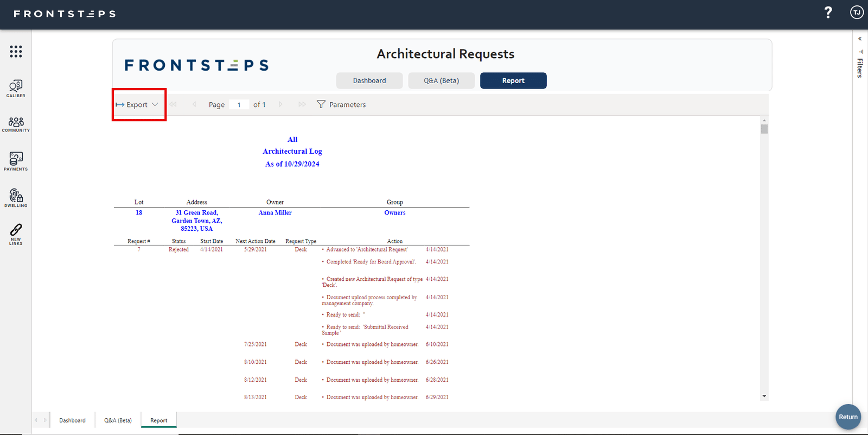Click the Q&A (Beta) header button
The width and height of the screenshot is (868, 435).
pyautogui.click(x=442, y=80)
